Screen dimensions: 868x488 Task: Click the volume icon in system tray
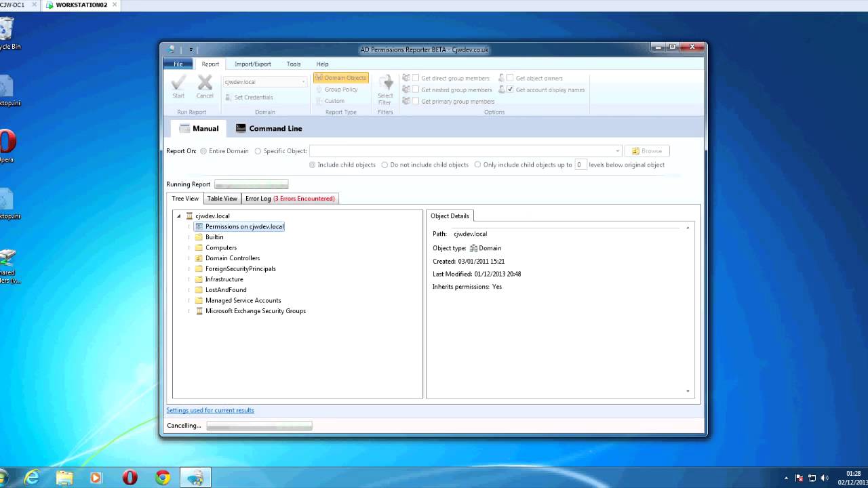coord(825,478)
